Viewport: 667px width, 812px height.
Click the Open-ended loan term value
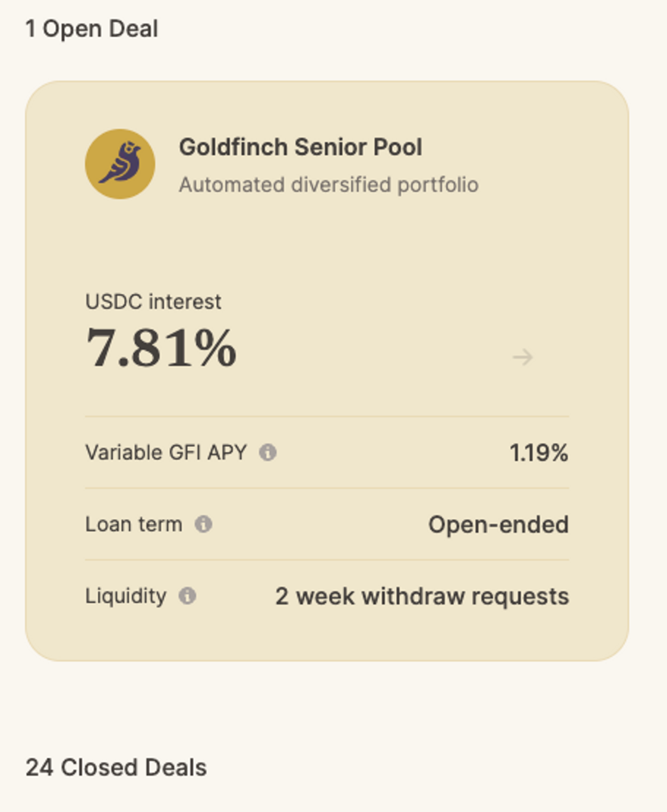tap(498, 525)
